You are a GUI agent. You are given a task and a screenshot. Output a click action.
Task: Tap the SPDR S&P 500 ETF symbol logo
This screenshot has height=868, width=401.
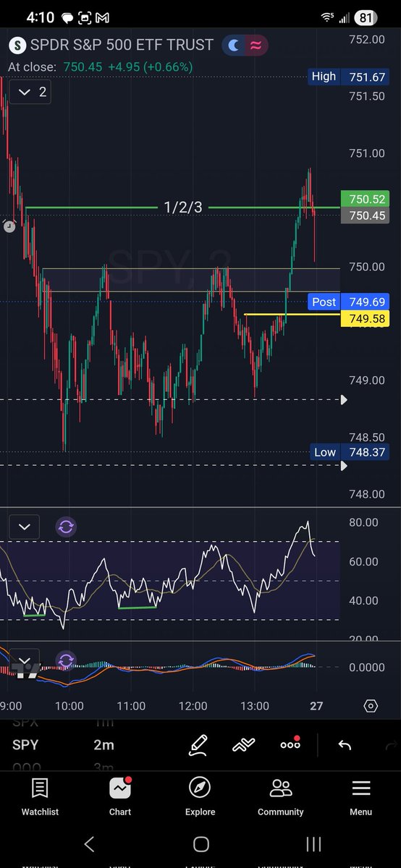[x=17, y=45]
